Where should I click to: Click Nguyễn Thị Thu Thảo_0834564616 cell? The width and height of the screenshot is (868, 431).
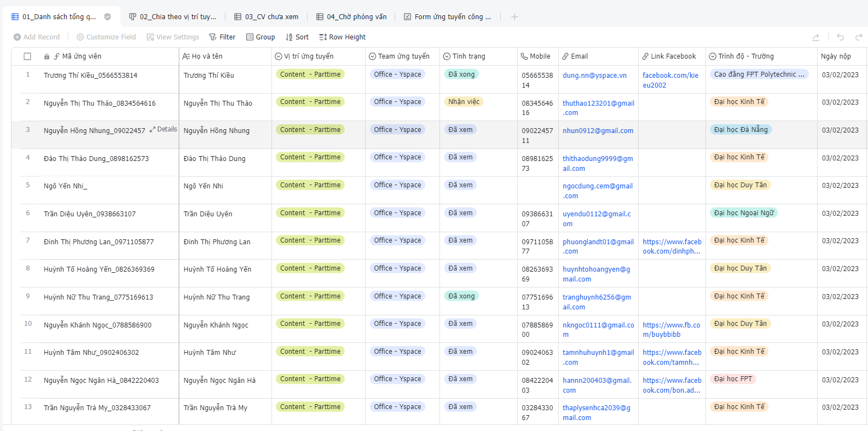tap(108, 107)
